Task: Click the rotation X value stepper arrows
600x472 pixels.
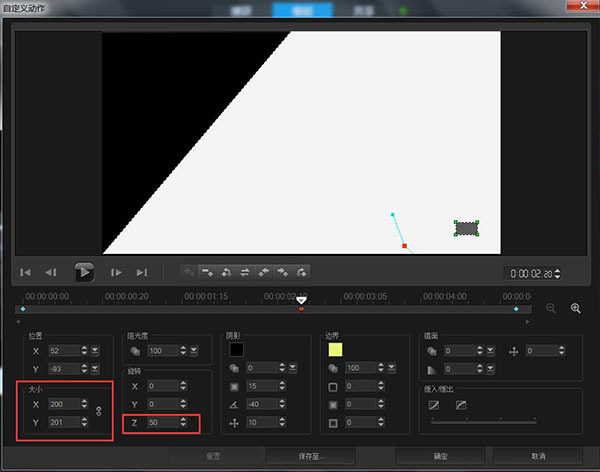Action: [183, 386]
